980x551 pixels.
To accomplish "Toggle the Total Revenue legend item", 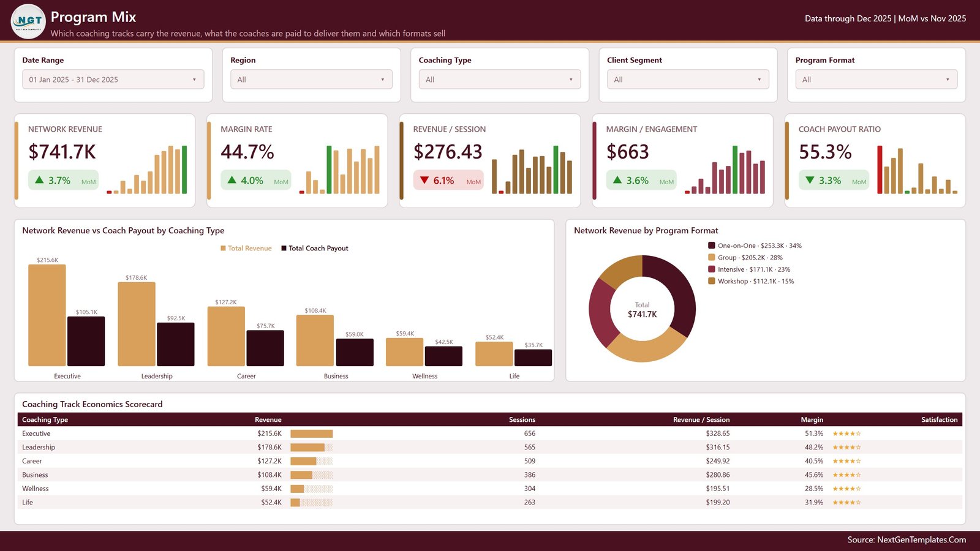I will coord(246,248).
